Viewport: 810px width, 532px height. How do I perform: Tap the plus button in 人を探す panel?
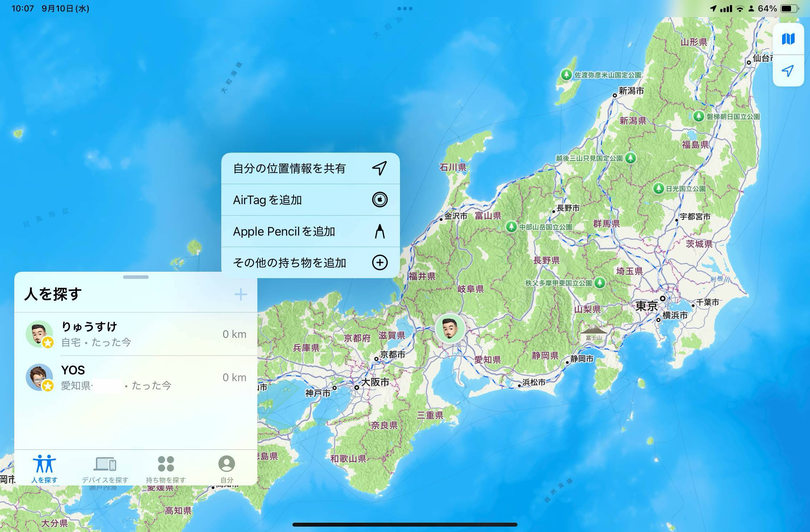click(241, 294)
